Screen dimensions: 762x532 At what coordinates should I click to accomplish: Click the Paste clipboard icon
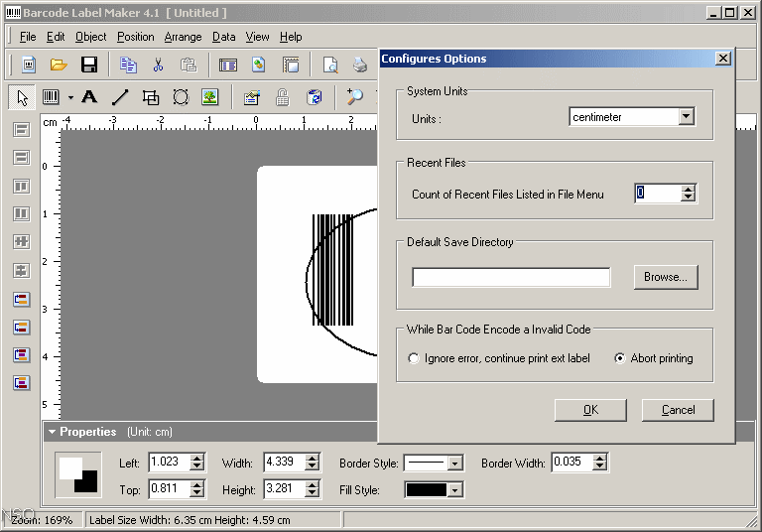(189, 65)
